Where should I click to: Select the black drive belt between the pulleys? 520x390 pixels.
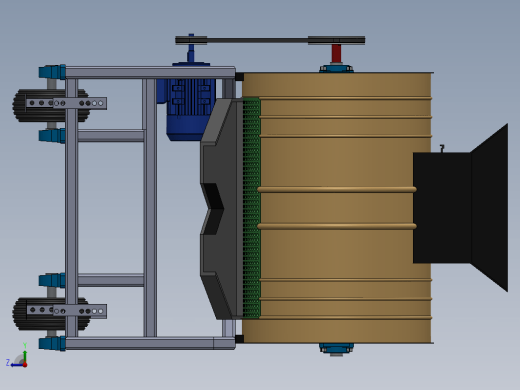click(257, 40)
